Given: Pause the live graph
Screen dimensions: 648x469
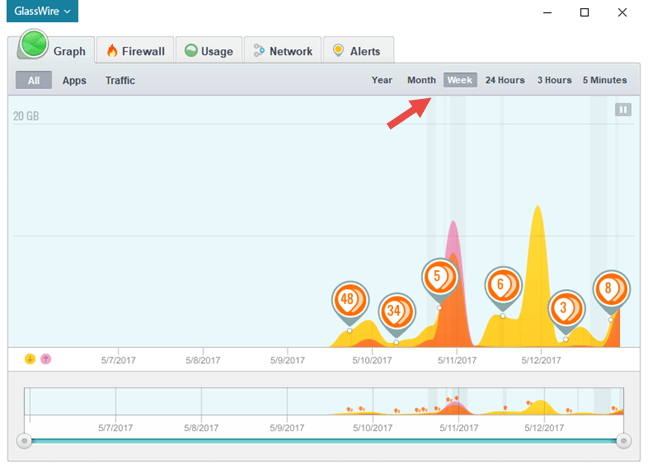Looking at the screenshot, I should [x=623, y=110].
